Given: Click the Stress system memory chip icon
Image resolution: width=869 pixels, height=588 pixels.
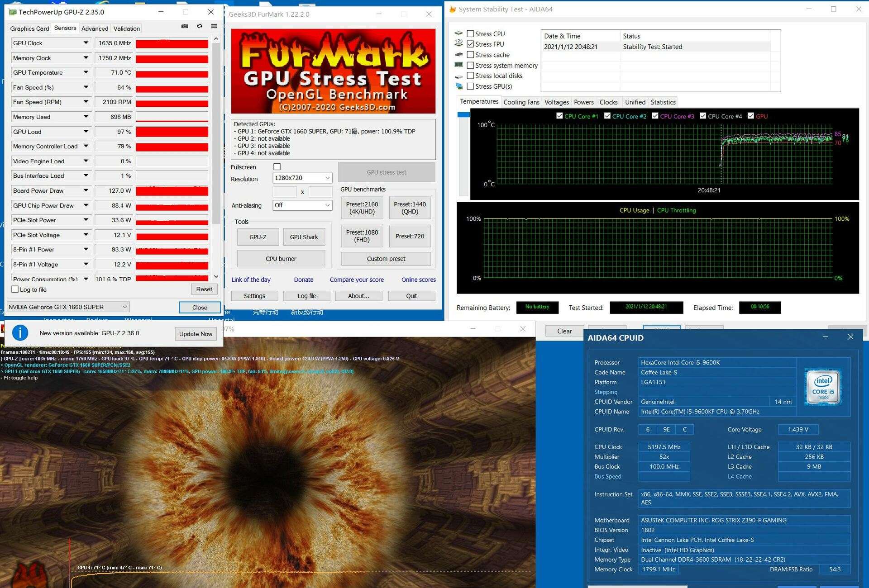Looking at the screenshot, I should (x=458, y=65).
